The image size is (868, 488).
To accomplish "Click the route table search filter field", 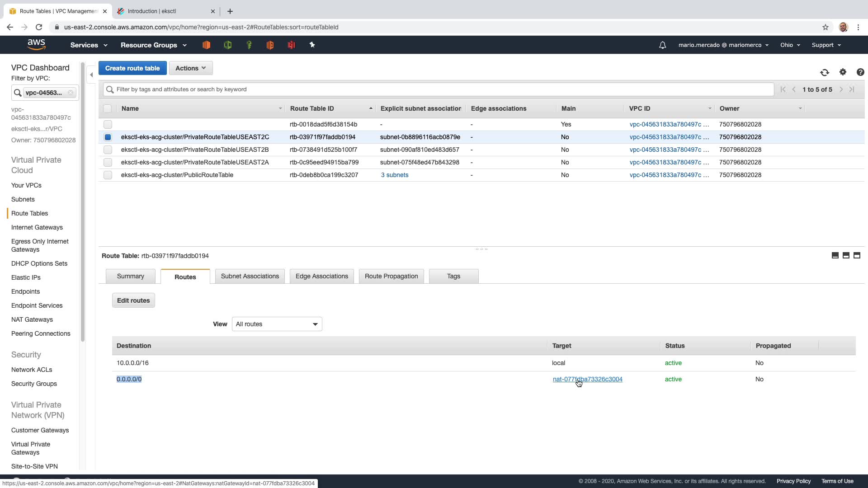I will (439, 89).
